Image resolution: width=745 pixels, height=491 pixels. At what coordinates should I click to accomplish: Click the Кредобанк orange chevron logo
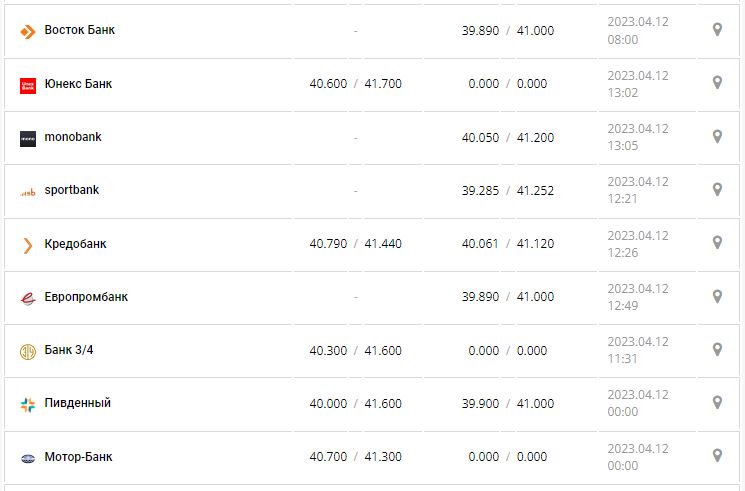(x=28, y=245)
